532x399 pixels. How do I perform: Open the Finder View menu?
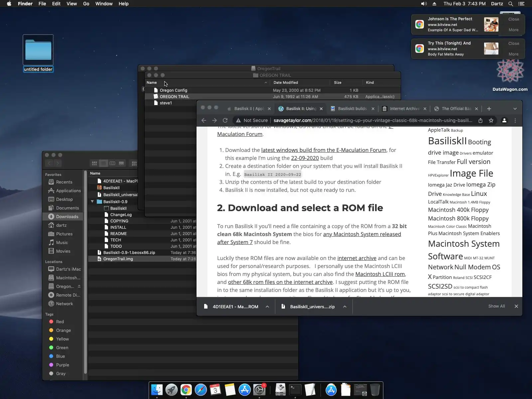tap(71, 4)
